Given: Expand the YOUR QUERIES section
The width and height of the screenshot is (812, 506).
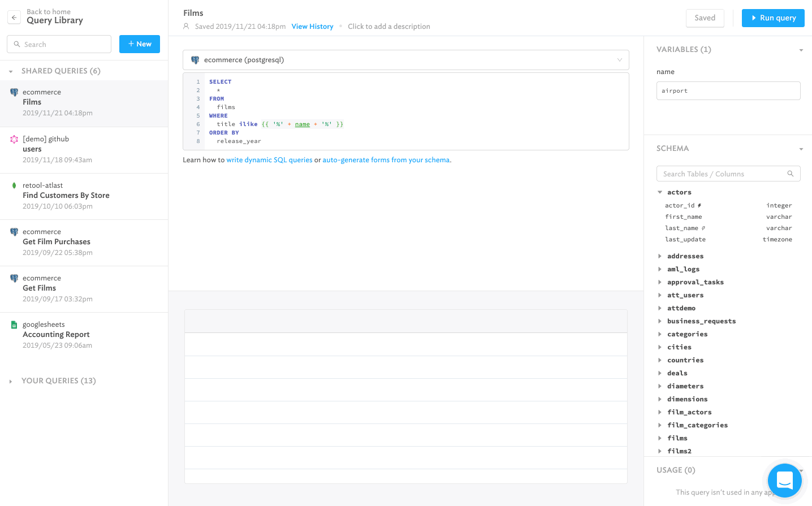Looking at the screenshot, I should pyautogui.click(x=11, y=380).
